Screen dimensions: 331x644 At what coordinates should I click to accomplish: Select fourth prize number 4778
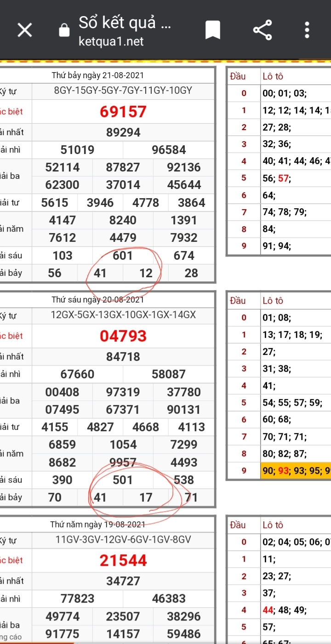146,203
